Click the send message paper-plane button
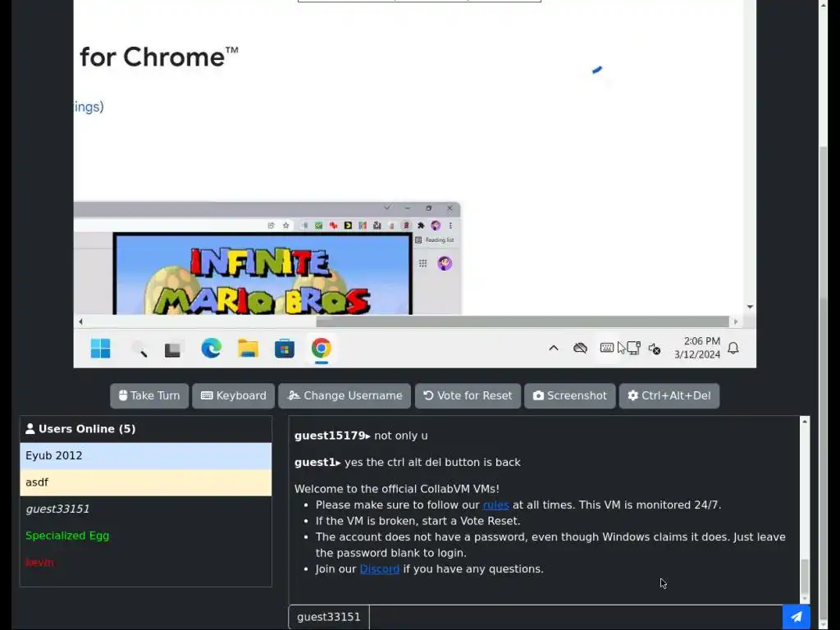Viewport: 840px width, 630px height. 796,617
